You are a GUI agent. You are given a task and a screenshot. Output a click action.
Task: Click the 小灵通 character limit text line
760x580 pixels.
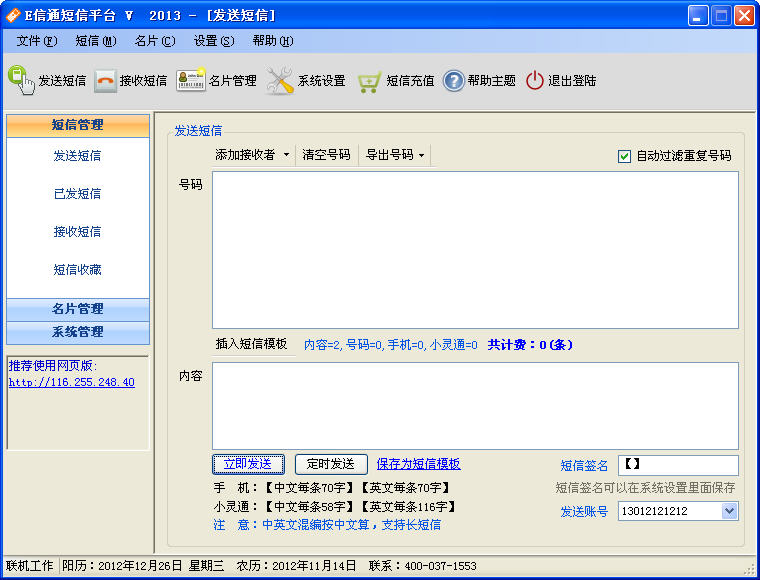335,506
